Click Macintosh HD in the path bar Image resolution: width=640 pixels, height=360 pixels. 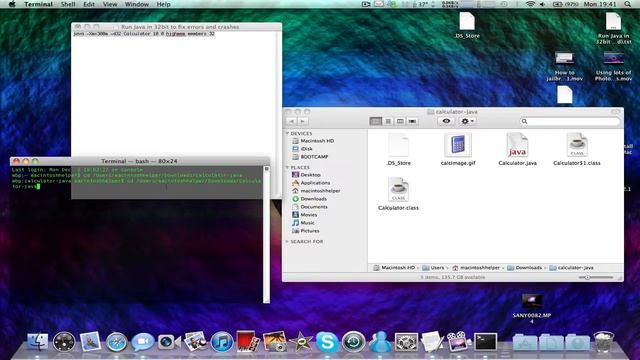coord(394,268)
